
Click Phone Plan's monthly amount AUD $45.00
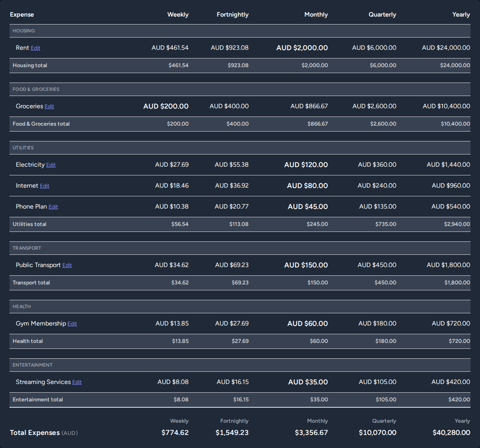pyautogui.click(x=308, y=207)
